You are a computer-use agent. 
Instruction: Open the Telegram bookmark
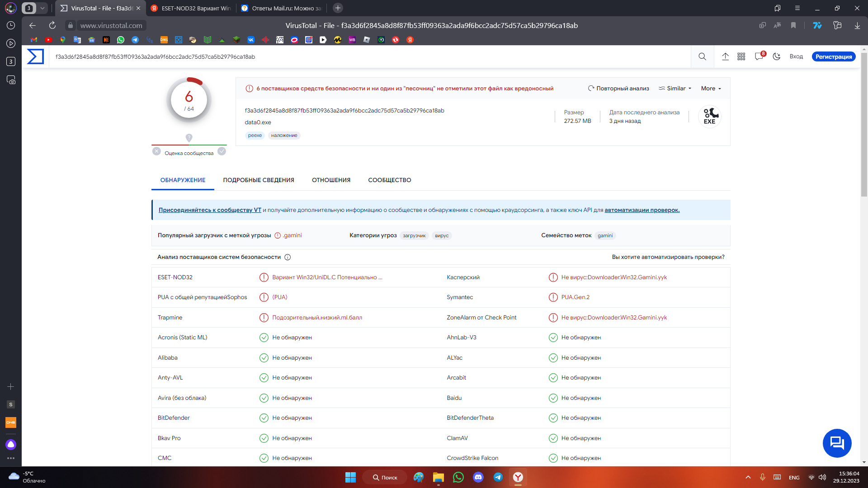coord(135,40)
